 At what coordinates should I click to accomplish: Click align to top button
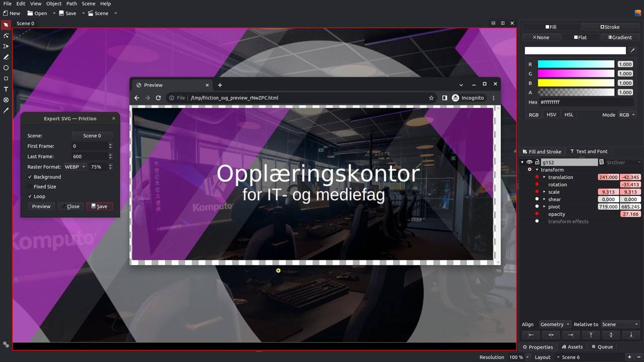(591, 335)
